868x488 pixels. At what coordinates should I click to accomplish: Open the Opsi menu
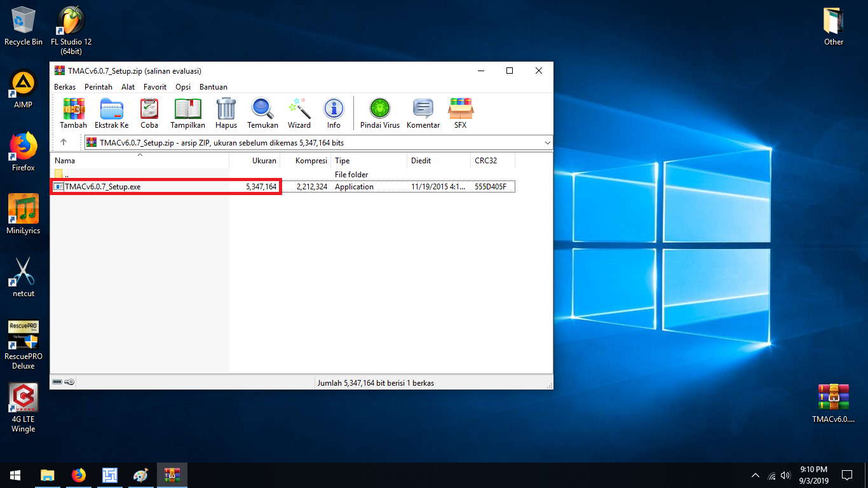pyautogui.click(x=183, y=87)
